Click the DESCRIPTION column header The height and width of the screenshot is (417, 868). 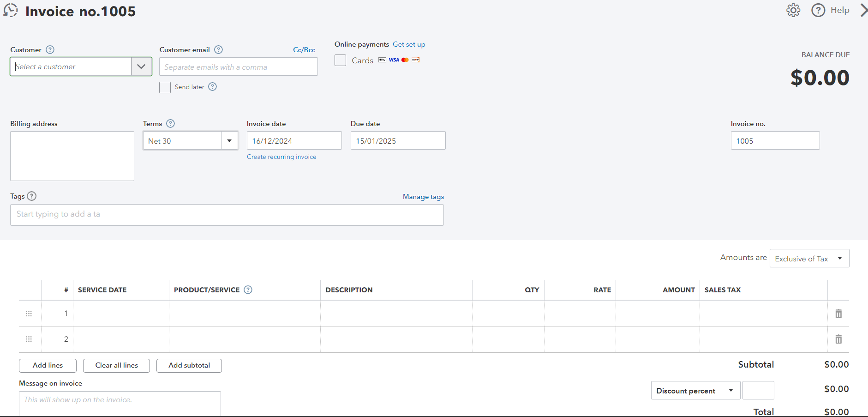(x=349, y=290)
